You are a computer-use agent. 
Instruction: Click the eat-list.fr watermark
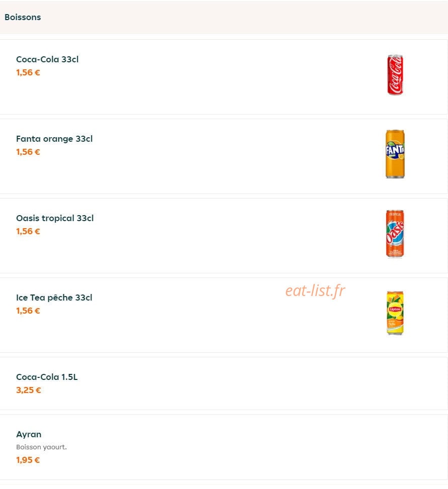[315, 290]
